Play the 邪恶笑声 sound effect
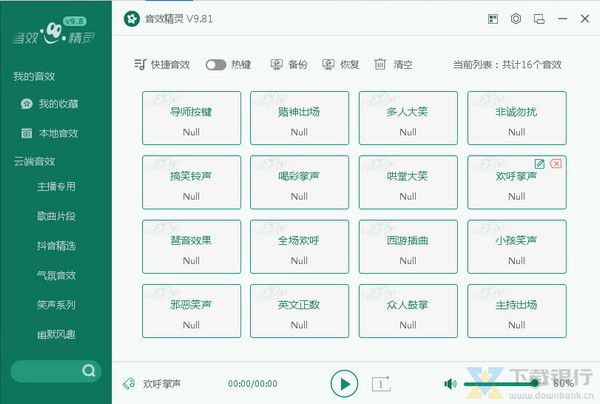 (x=191, y=311)
